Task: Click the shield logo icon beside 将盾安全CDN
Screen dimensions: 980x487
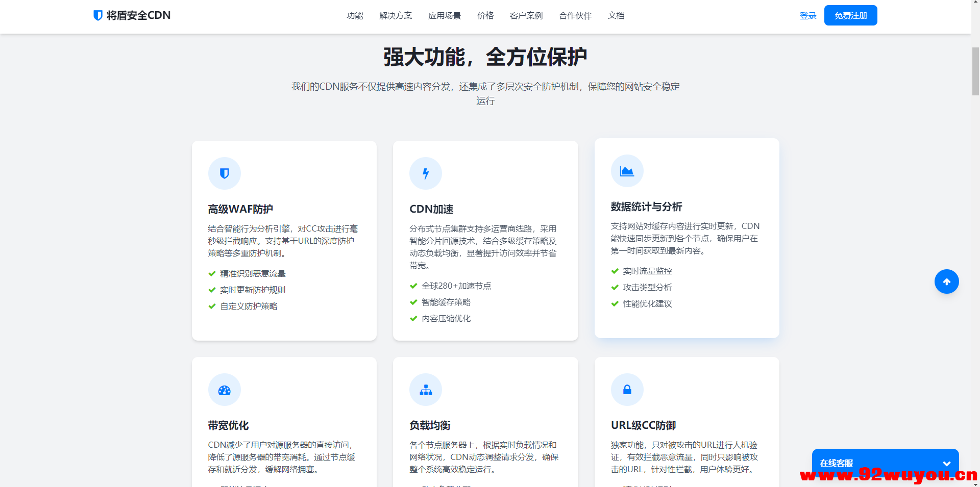Action: coord(97,15)
